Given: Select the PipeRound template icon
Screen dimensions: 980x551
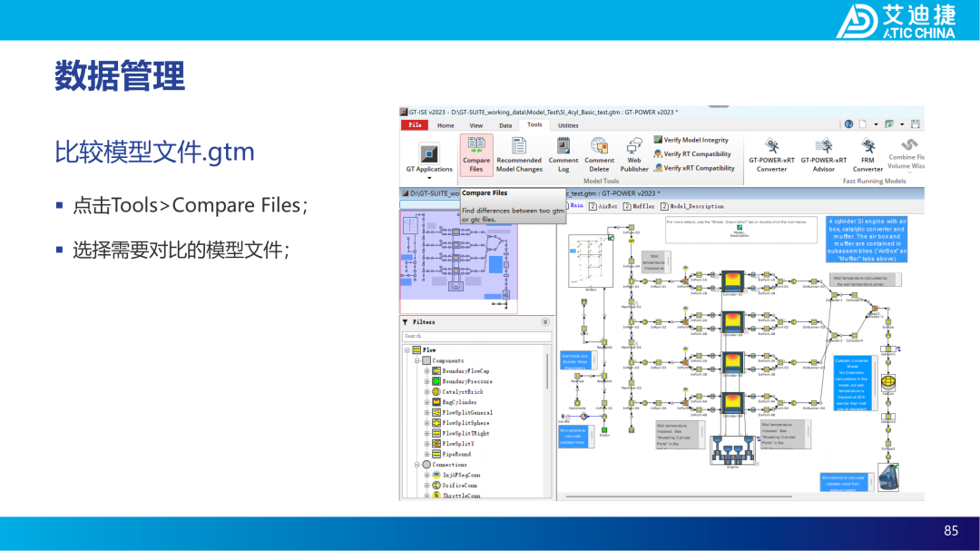Looking at the screenshot, I should point(436,454).
